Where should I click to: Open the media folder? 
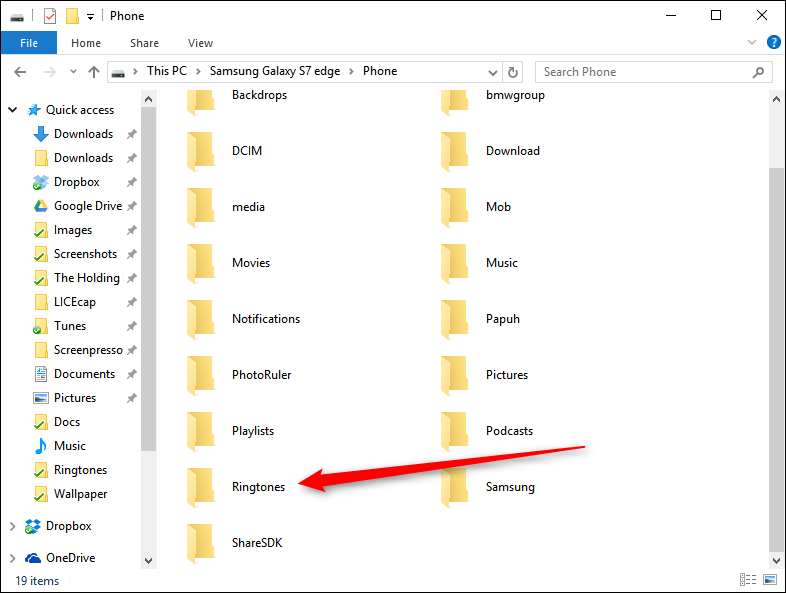pos(226,207)
